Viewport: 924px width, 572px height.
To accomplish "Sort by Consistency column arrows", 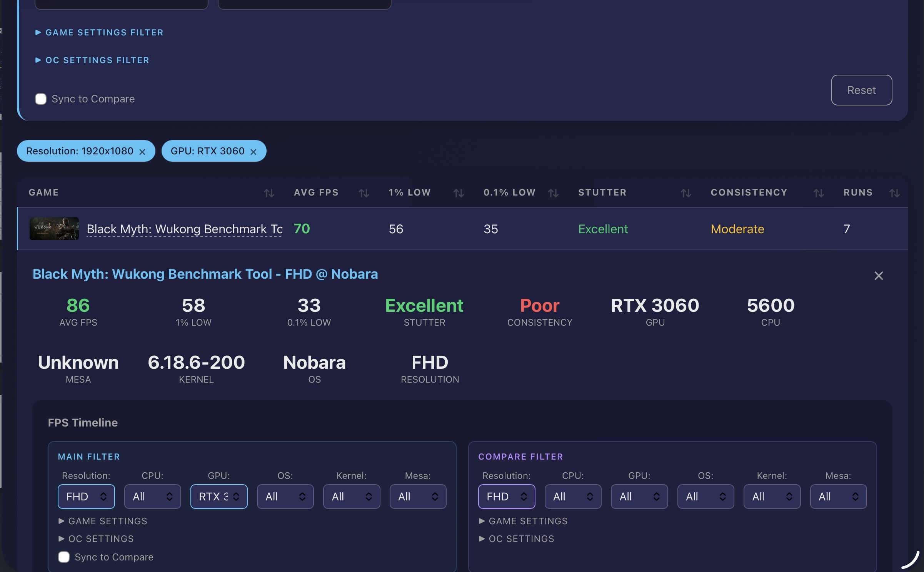I will point(818,193).
